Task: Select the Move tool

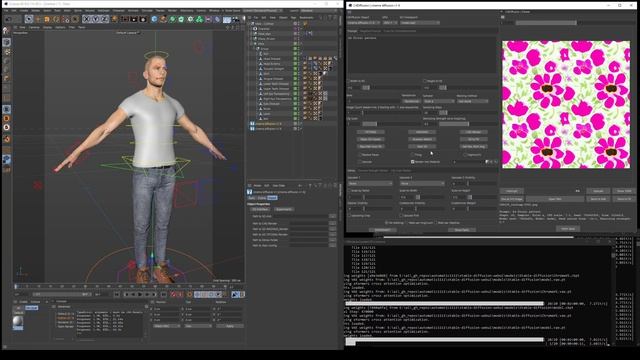Action: [x=38, y=19]
